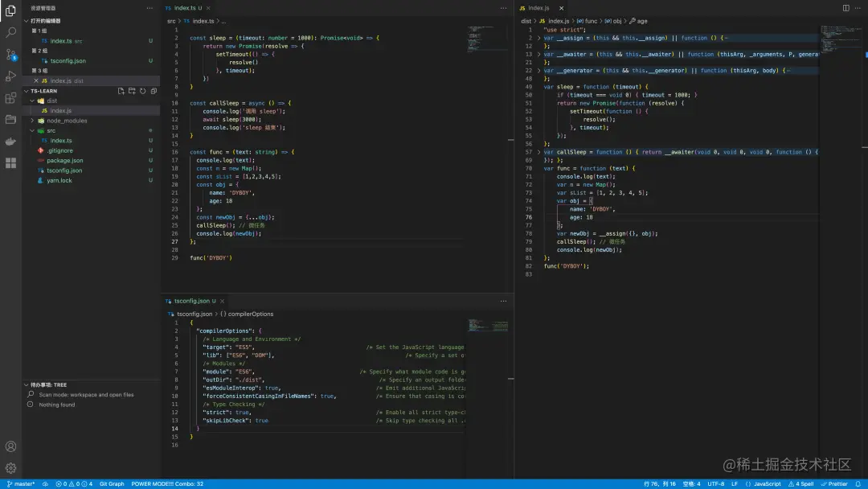Image resolution: width=868 pixels, height=489 pixels.
Task: Collapse all folders in TS-LEARN explorer
Action: coord(154,91)
